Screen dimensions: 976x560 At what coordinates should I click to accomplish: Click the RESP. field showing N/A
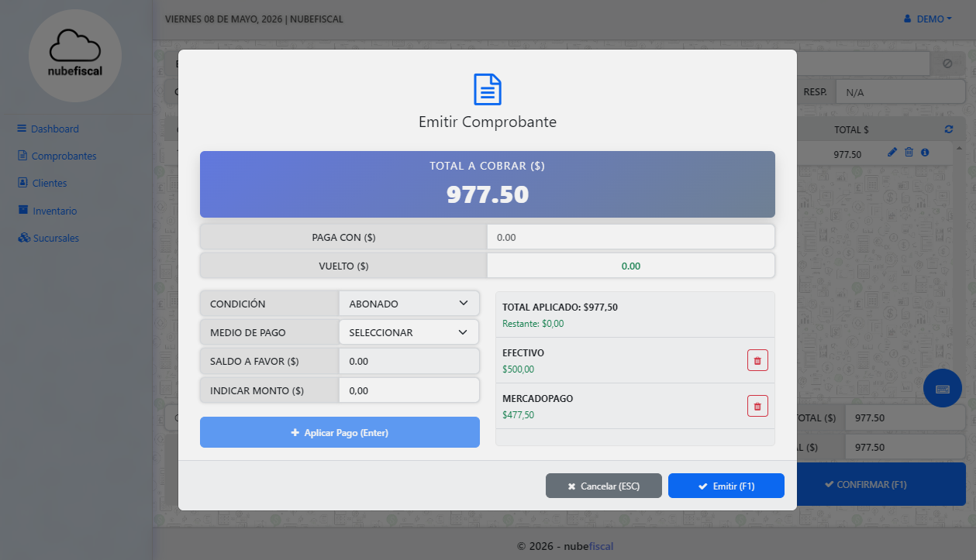click(901, 92)
